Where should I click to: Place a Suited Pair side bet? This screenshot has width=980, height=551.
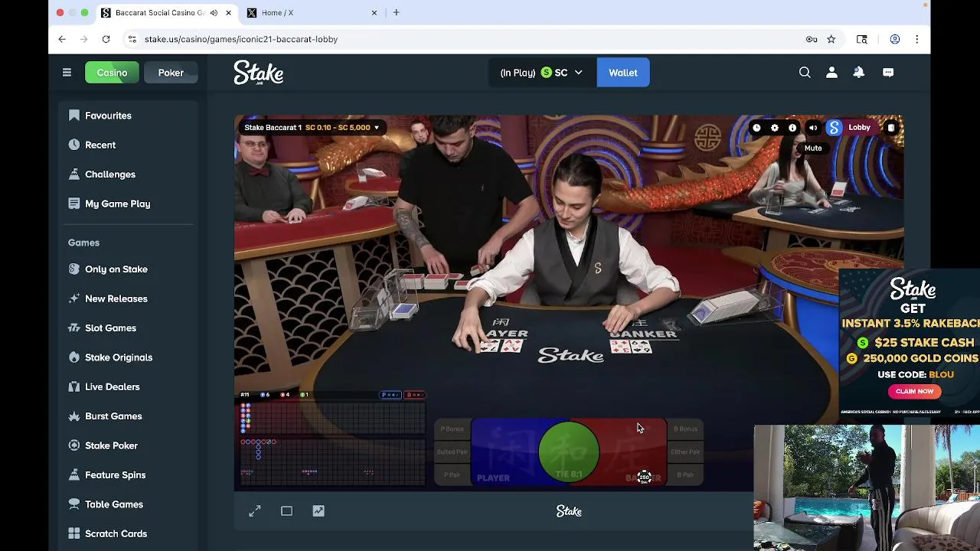[x=452, y=452]
